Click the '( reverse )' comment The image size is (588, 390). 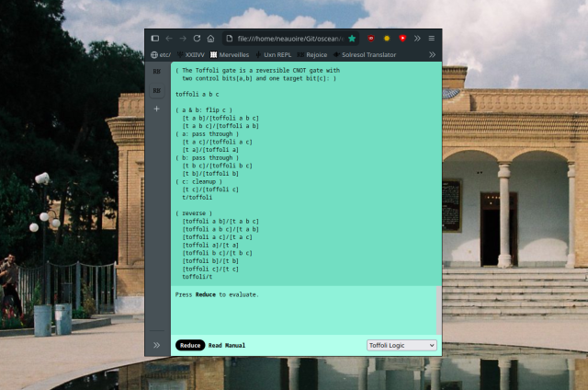click(194, 213)
